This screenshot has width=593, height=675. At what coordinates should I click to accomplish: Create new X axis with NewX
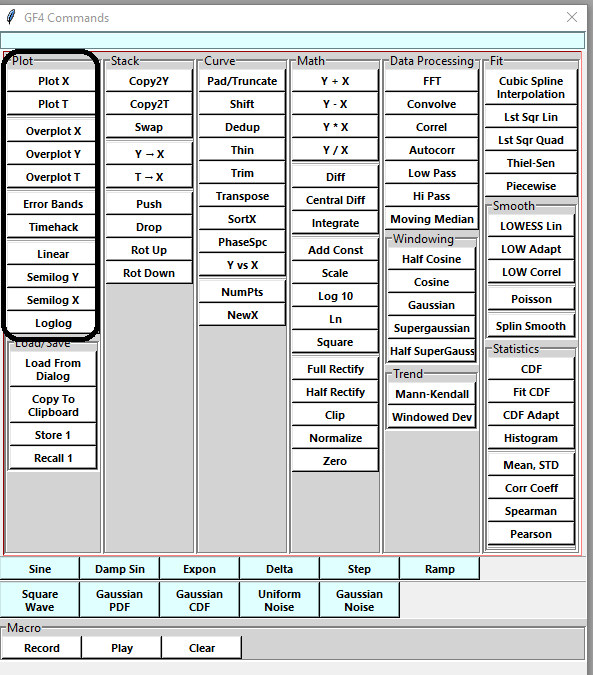coord(242,315)
